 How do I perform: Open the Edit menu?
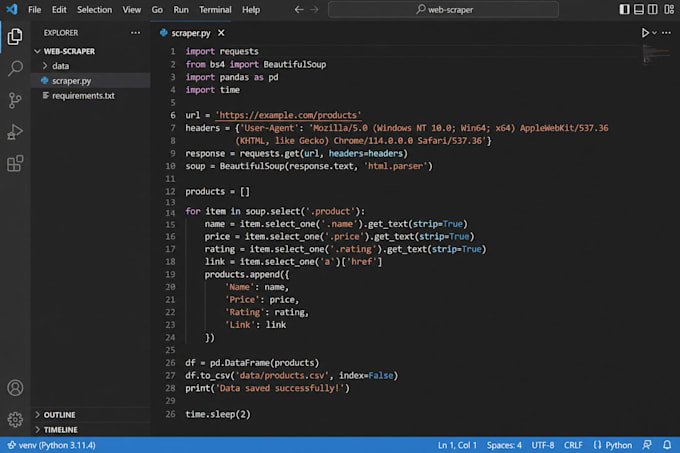tap(59, 10)
